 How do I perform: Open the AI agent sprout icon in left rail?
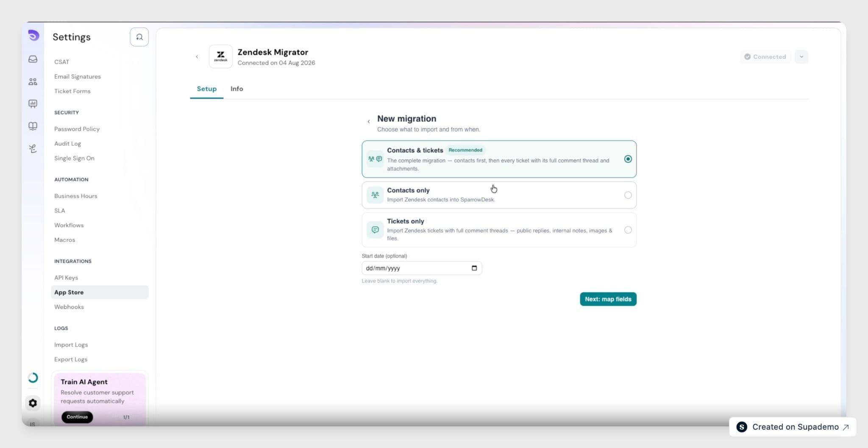(33, 148)
